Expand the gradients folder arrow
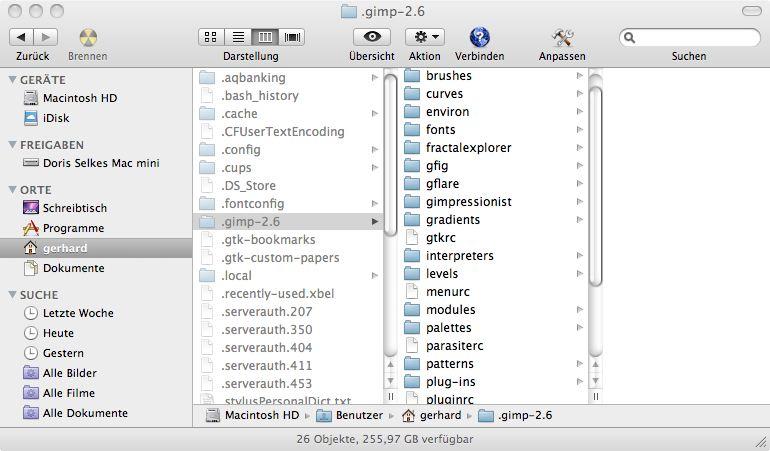Viewport: 770px width, 451px height. click(x=579, y=220)
